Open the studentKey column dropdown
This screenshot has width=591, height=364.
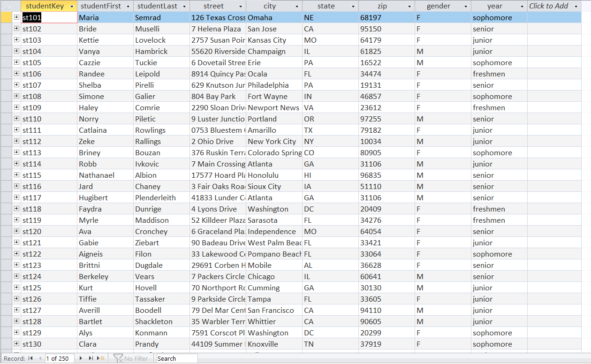coord(72,6)
